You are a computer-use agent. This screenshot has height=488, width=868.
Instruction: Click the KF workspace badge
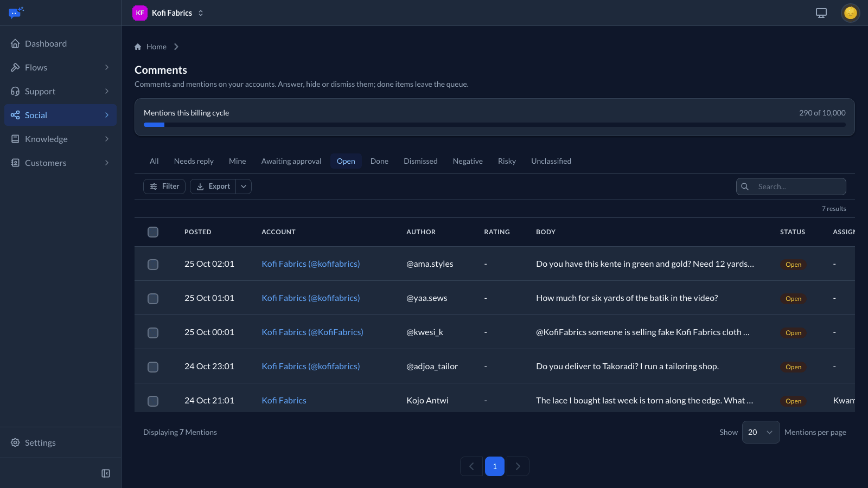pyautogui.click(x=140, y=12)
